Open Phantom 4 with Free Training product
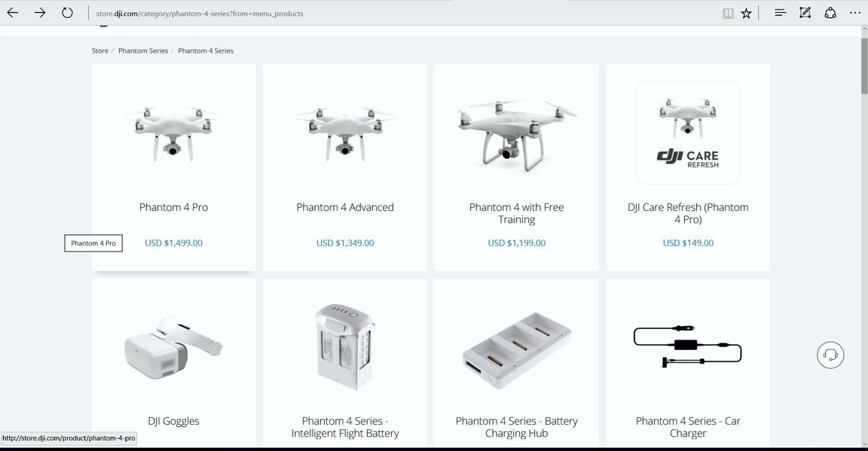This screenshot has height=451, width=868. (516, 213)
